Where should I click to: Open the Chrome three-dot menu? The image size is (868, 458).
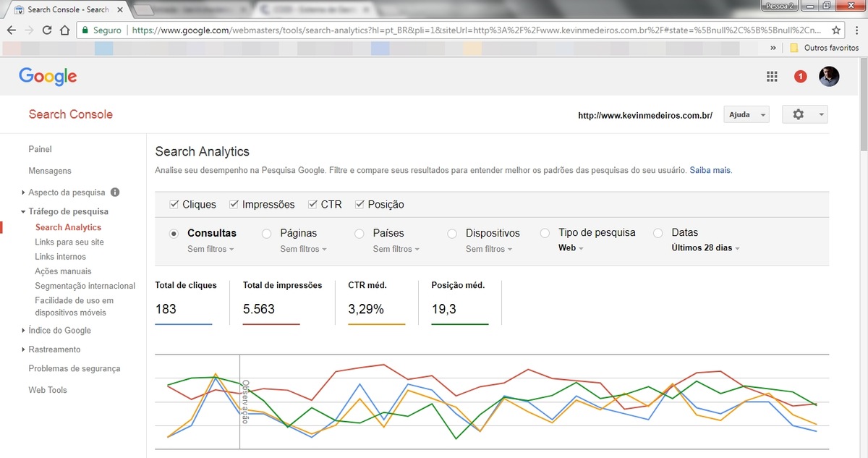click(856, 30)
